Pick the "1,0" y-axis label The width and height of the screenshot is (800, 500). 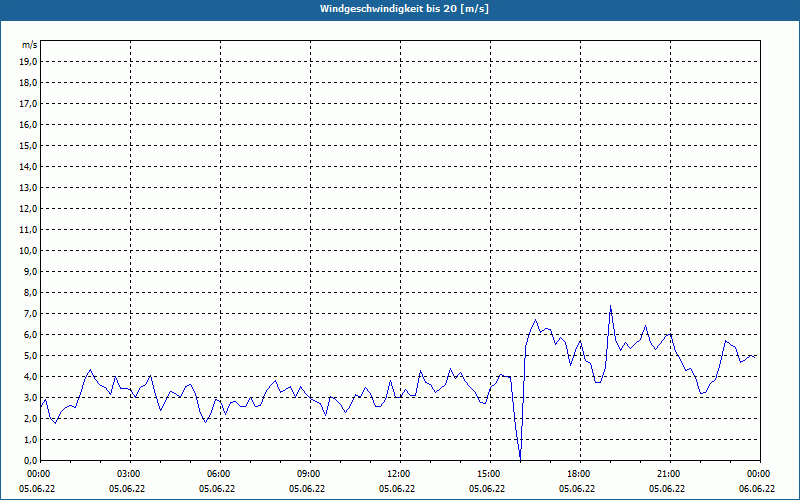pyautogui.click(x=31, y=439)
